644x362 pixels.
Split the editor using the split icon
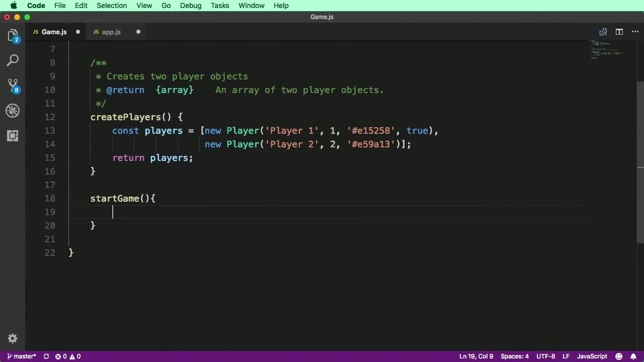[x=619, y=32]
